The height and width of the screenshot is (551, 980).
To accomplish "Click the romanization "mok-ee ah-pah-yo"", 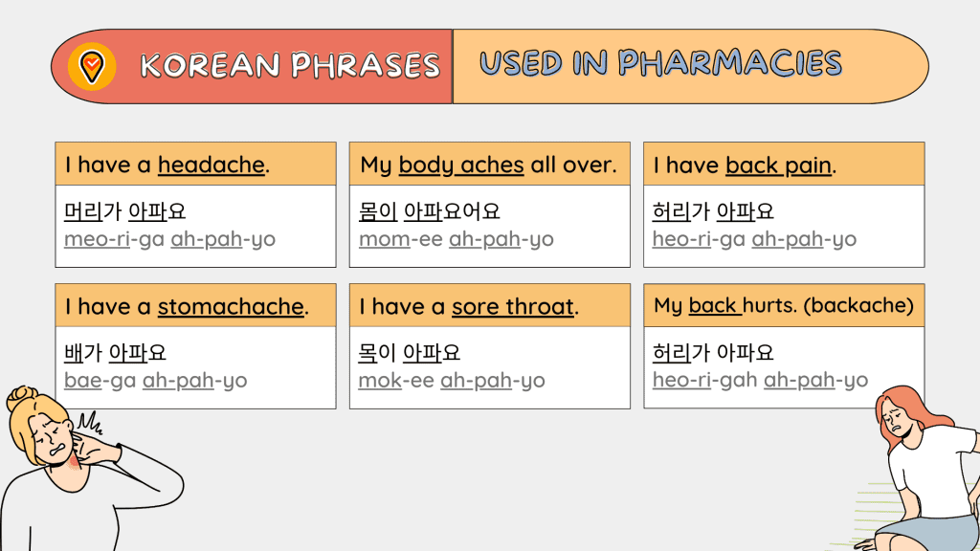I will point(452,381).
